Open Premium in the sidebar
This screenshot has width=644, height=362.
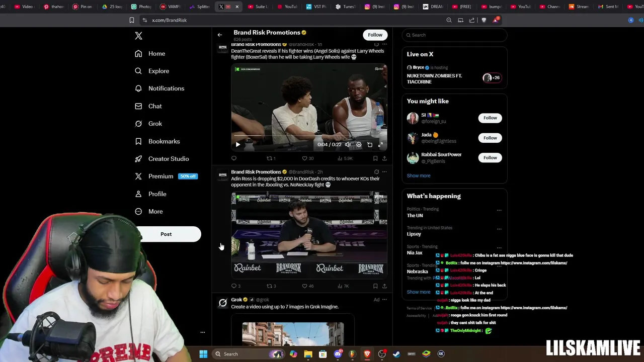166,176
